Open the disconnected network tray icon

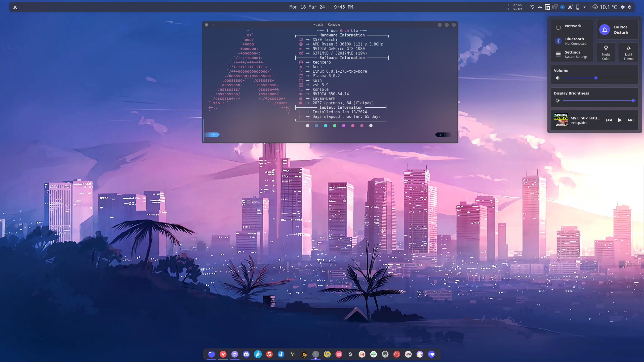pos(555,7)
